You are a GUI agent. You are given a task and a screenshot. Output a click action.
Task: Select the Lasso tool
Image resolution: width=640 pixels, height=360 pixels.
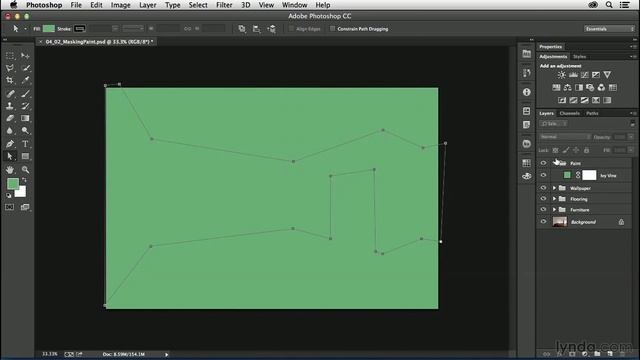pyautogui.click(x=10, y=68)
